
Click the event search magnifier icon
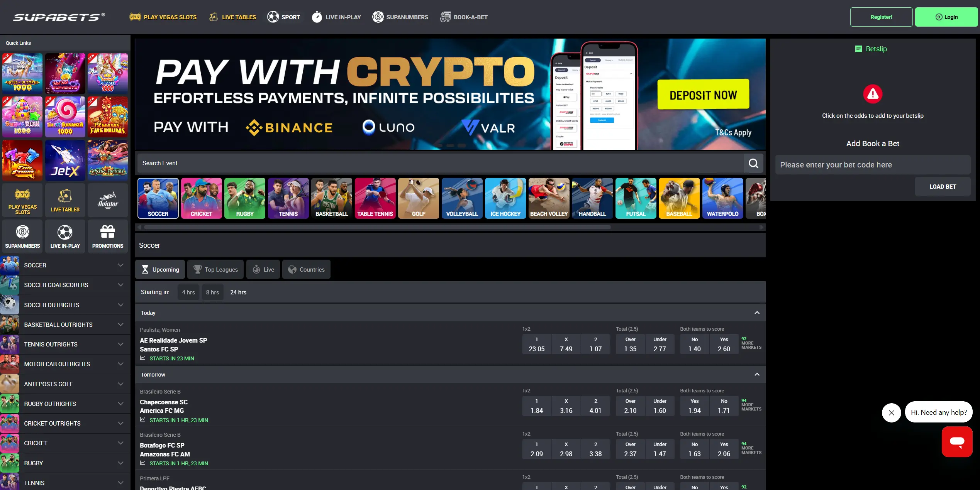(x=753, y=163)
